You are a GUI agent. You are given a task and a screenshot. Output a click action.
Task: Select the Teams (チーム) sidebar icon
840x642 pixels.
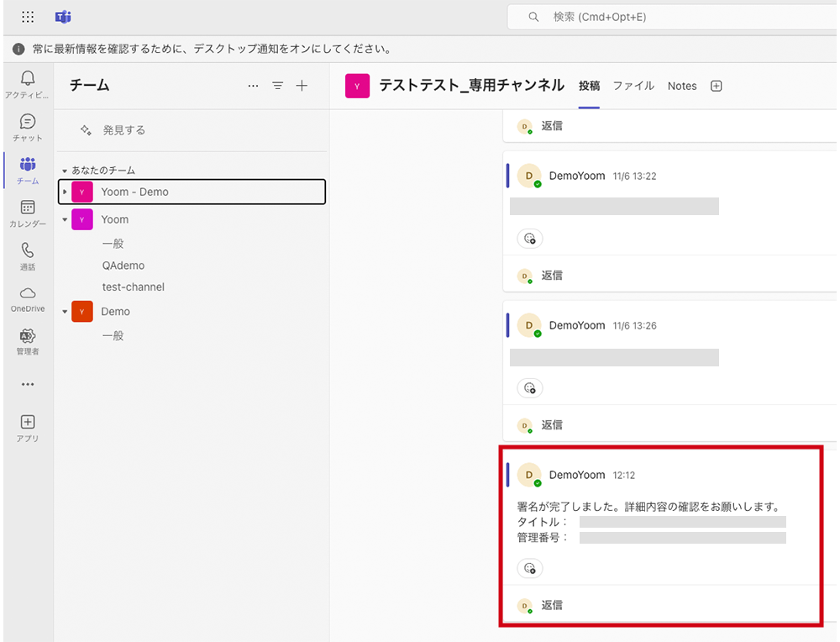28,165
